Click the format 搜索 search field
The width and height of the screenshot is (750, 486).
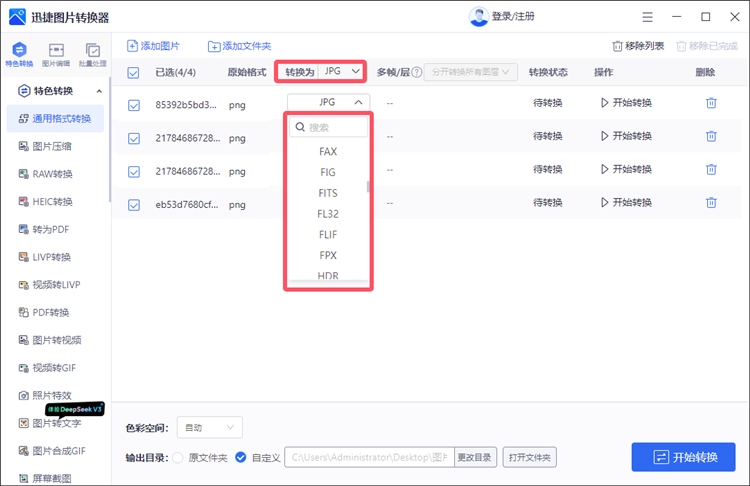tap(329, 127)
